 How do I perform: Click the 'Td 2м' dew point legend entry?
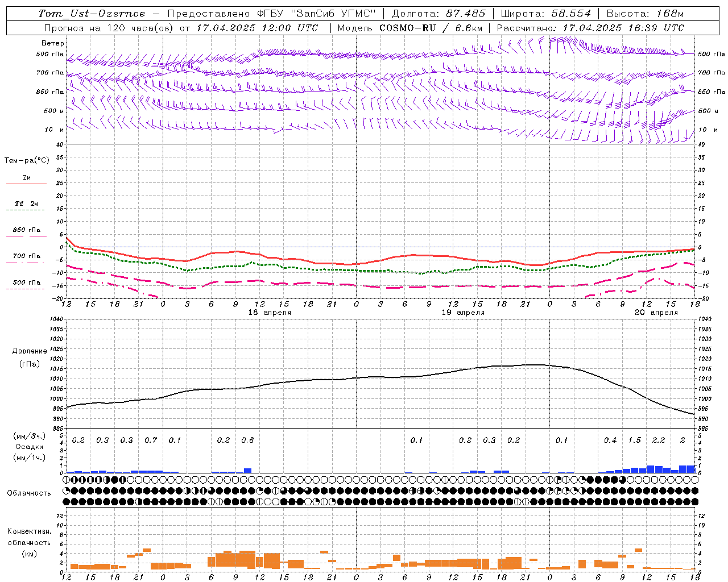(27, 203)
